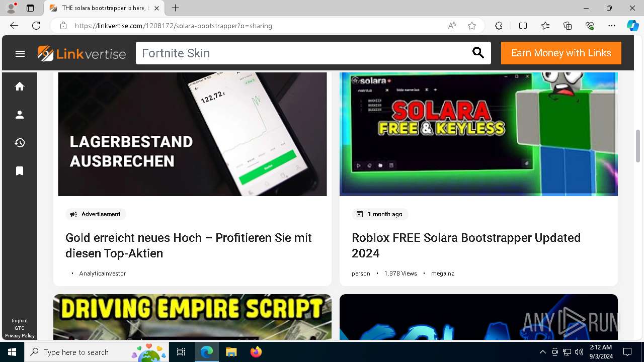644x362 pixels.
Task: Open Roblox FREE Solara Bootstrapper Updated link
Action: pyautogui.click(x=466, y=245)
